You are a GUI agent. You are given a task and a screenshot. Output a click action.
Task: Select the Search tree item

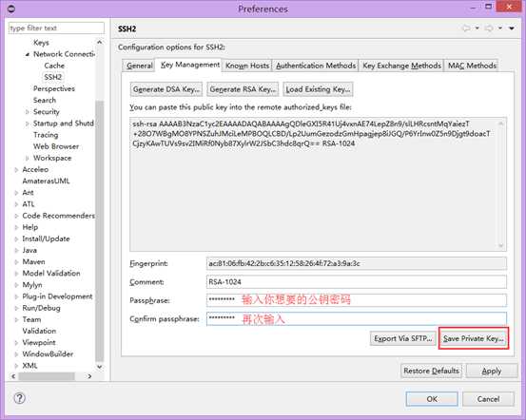[x=45, y=100]
